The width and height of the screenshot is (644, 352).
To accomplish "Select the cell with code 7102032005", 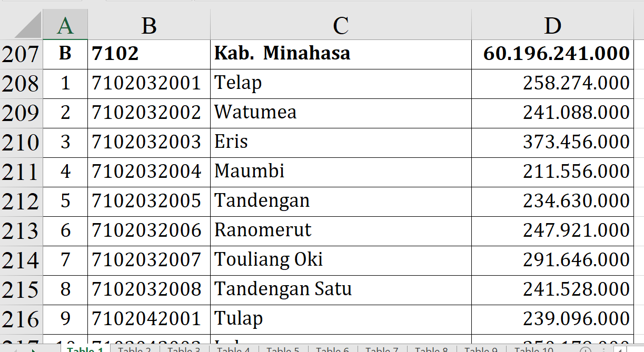I will (x=149, y=200).
